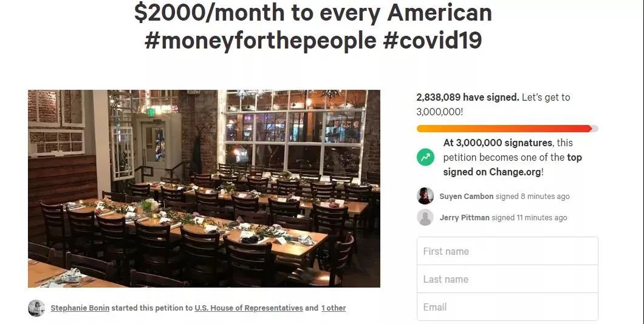644x324 pixels.
Task: Select the Suyen Cambon signer name
Action: [465, 197]
